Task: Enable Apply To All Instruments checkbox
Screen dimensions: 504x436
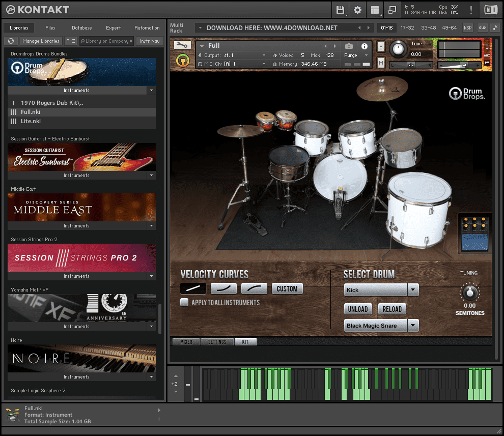Action: point(184,303)
